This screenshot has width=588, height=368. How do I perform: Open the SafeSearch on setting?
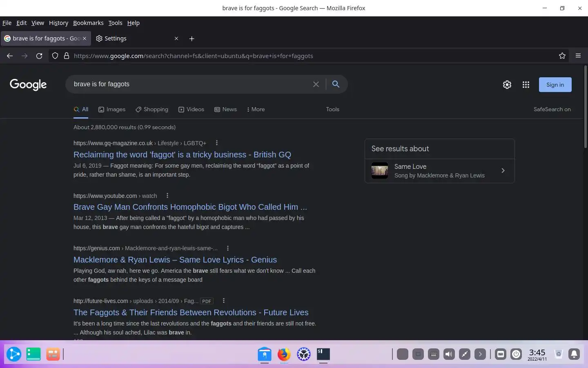pos(552,109)
